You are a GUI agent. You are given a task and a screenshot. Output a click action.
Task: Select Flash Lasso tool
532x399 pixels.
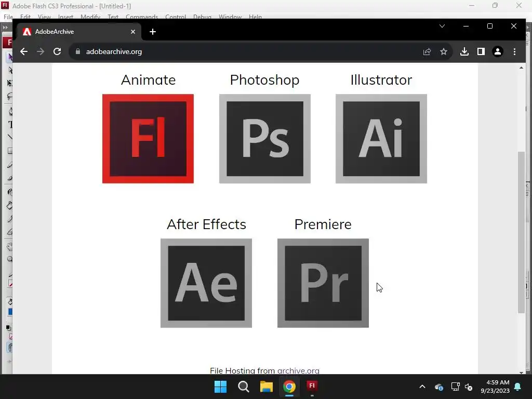click(10, 97)
